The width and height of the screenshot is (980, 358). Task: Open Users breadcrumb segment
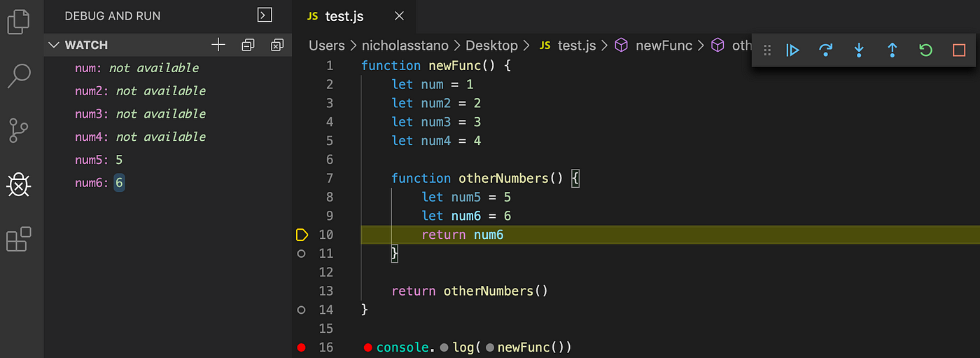pyautogui.click(x=327, y=46)
